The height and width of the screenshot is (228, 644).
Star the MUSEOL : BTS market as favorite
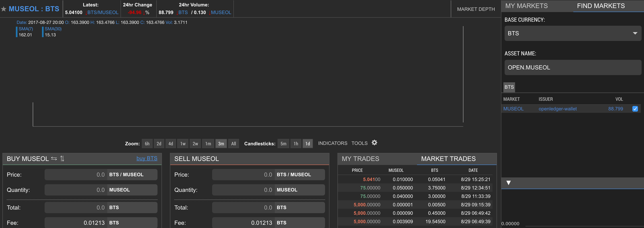point(3,9)
